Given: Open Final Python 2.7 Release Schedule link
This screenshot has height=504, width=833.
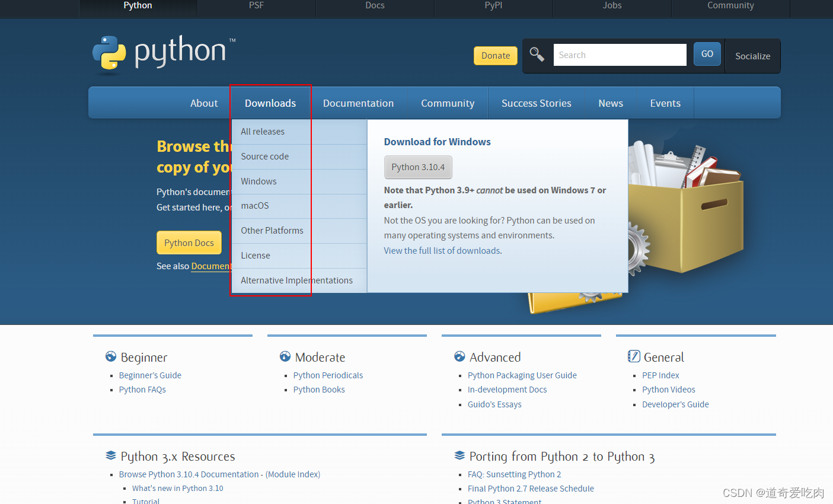Looking at the screenshot, I should tap(531, 489).
